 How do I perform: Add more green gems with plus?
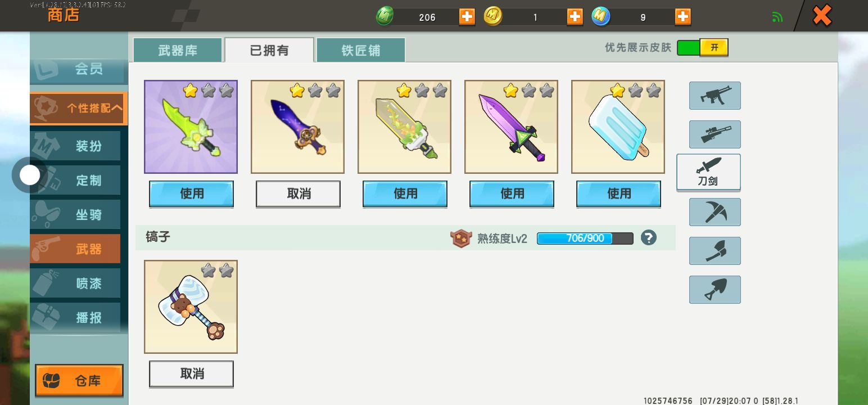pyautogui.click(x=467, y=17)
